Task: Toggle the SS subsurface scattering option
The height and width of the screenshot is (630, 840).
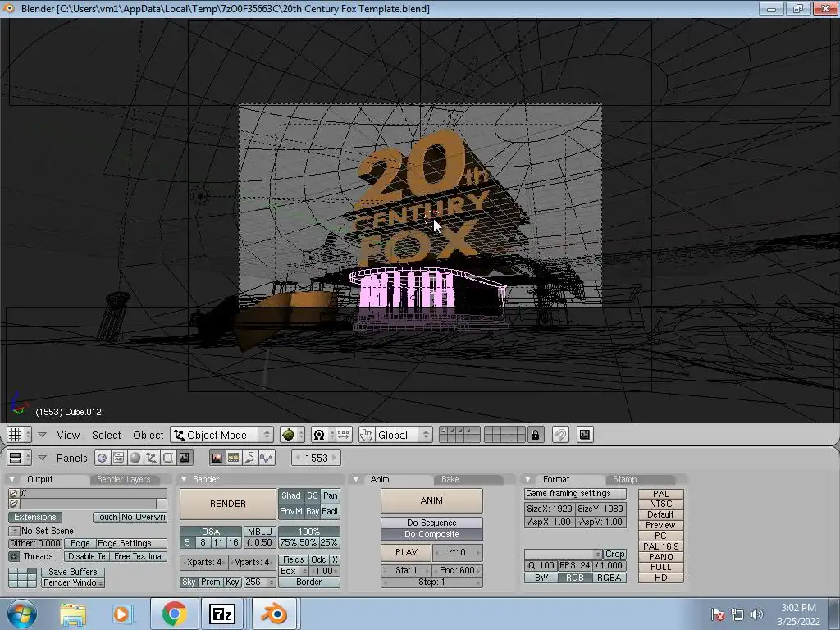Action: pyautogui.click(x=313, y=495)
